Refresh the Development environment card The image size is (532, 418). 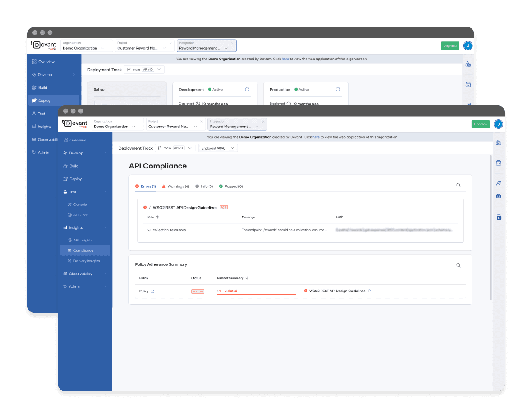point(247,90)
